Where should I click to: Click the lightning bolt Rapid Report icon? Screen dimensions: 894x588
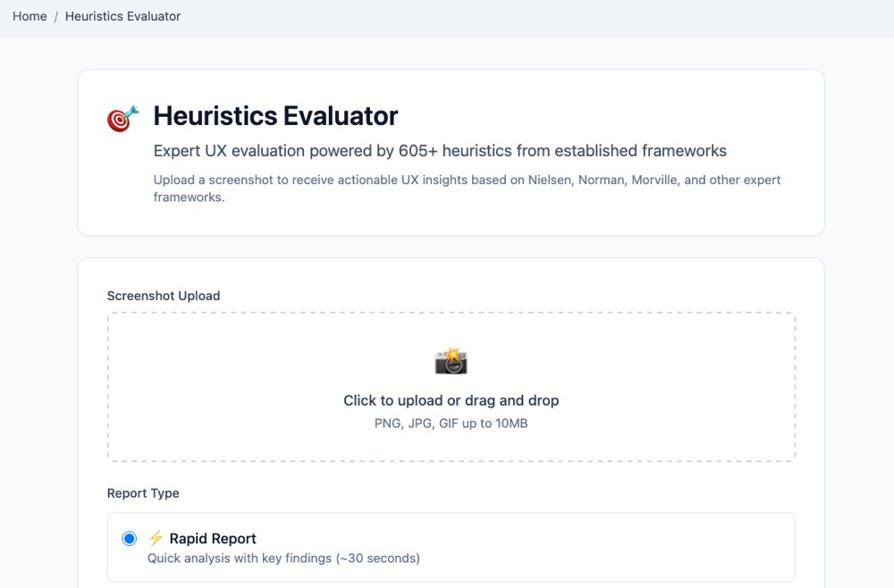coord(156,538)
